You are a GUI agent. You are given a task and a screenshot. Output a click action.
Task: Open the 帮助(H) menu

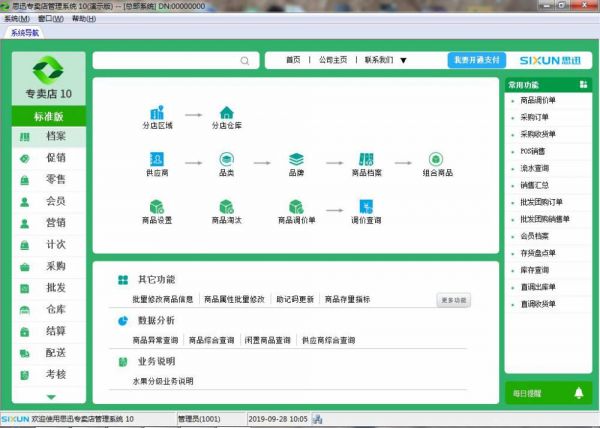click(x=84, y=19)
